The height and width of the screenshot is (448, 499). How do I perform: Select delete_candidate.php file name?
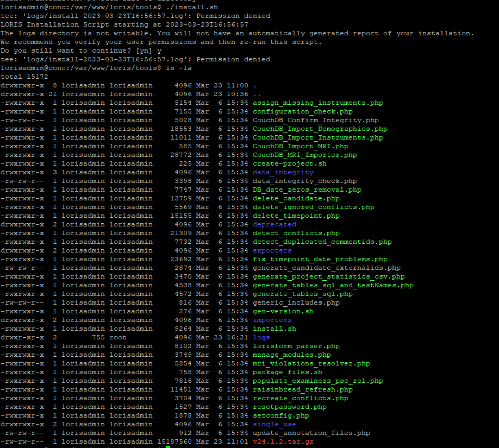296,198
